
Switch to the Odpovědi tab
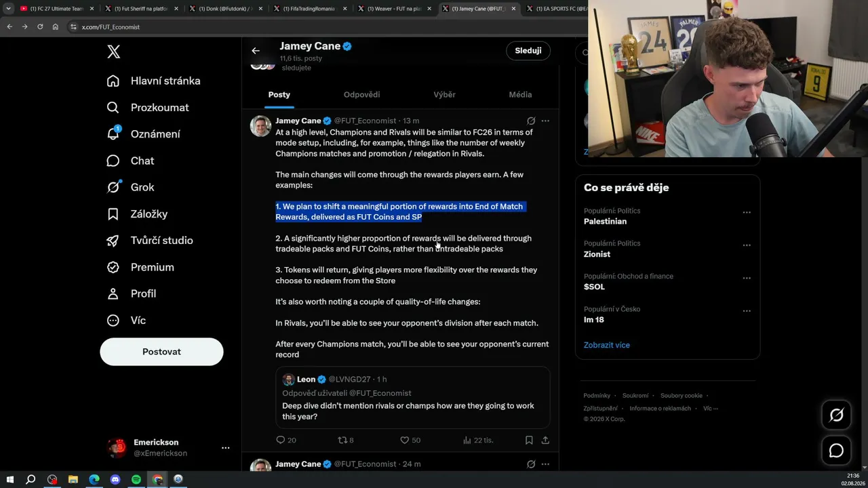pos(361,95)
